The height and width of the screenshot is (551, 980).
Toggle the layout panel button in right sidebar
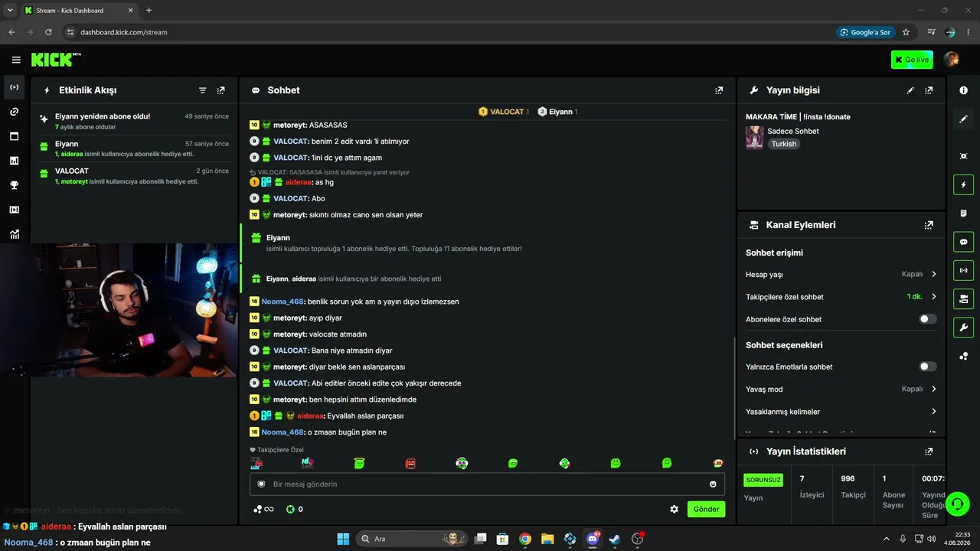[x=963, y=298]
